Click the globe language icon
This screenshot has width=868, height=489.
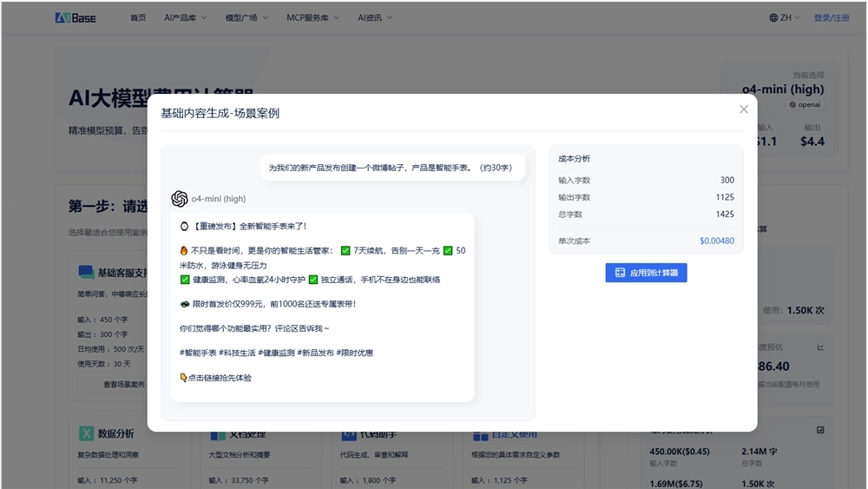pos(773,17)
